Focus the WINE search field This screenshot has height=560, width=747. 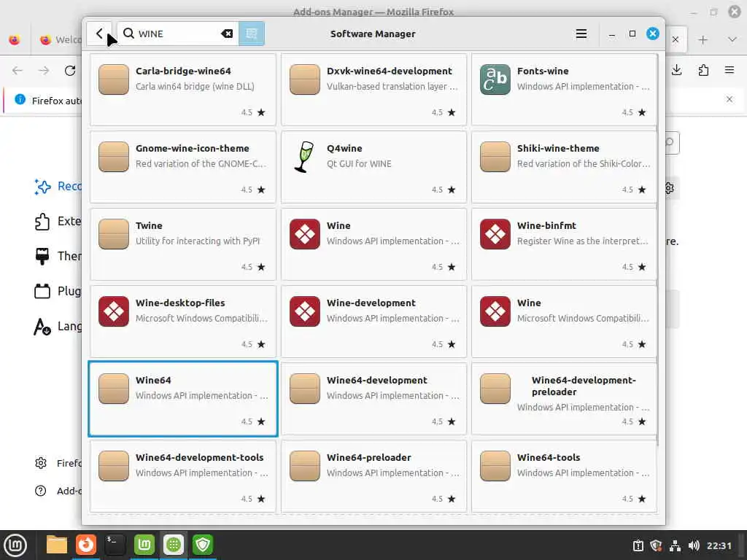[x=177, y=34]
